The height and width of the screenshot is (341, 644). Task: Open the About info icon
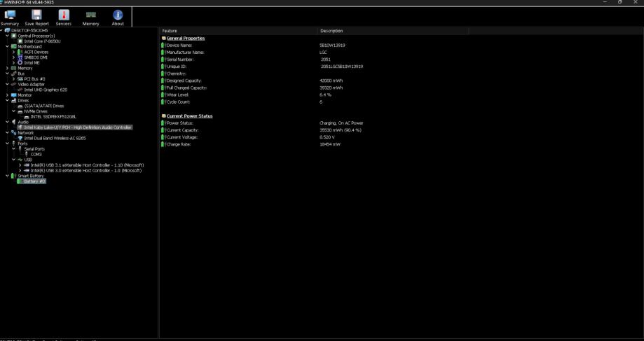coord(118,18)
